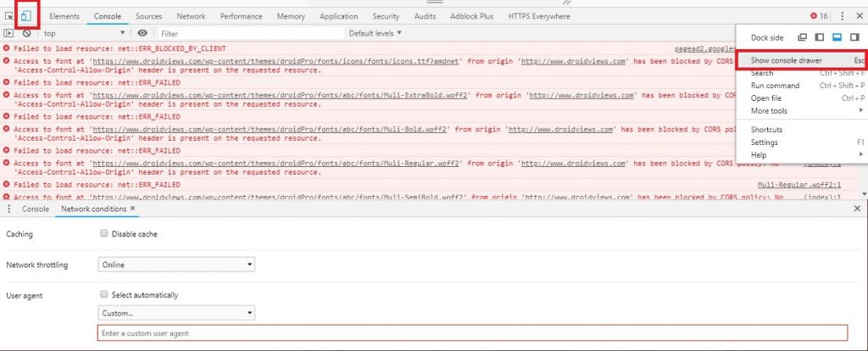Dock DevTools to the bottom

[x=837, y=37]
